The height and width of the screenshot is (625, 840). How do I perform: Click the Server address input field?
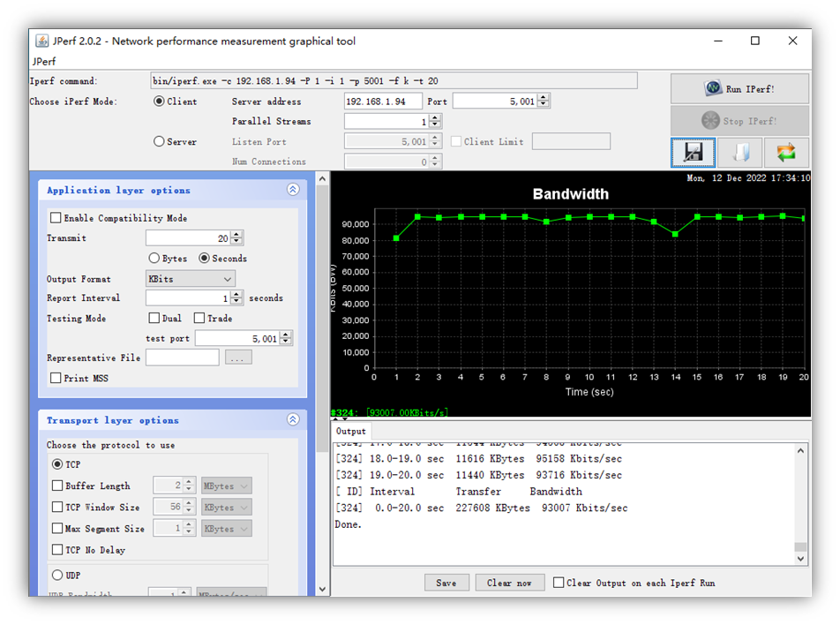[383, 102]
